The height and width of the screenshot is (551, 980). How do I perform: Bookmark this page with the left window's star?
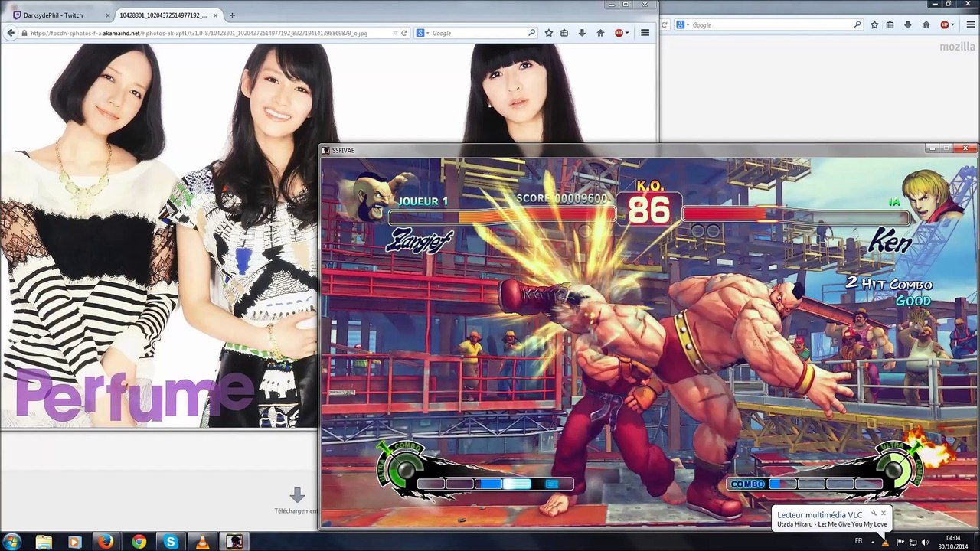click(549, 33)
